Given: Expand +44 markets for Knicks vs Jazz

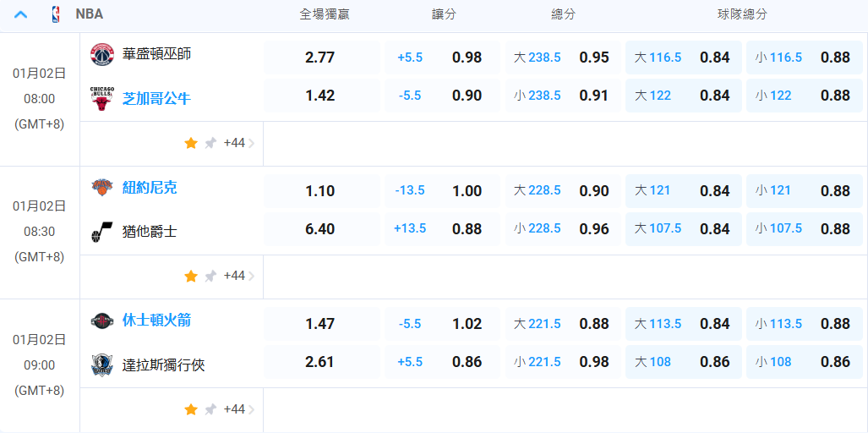Looking at the screenshot, I should tap(239, 277).
